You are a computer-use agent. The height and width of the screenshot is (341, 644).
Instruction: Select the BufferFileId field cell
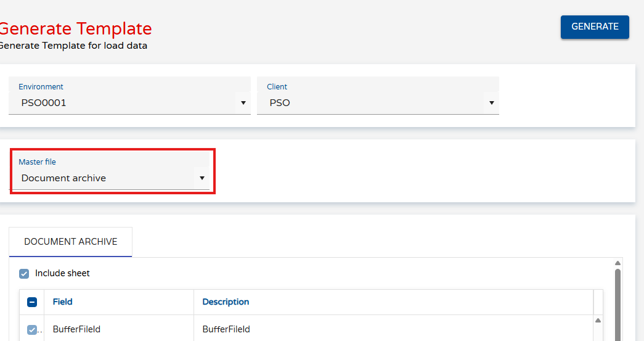pos(119,329)
